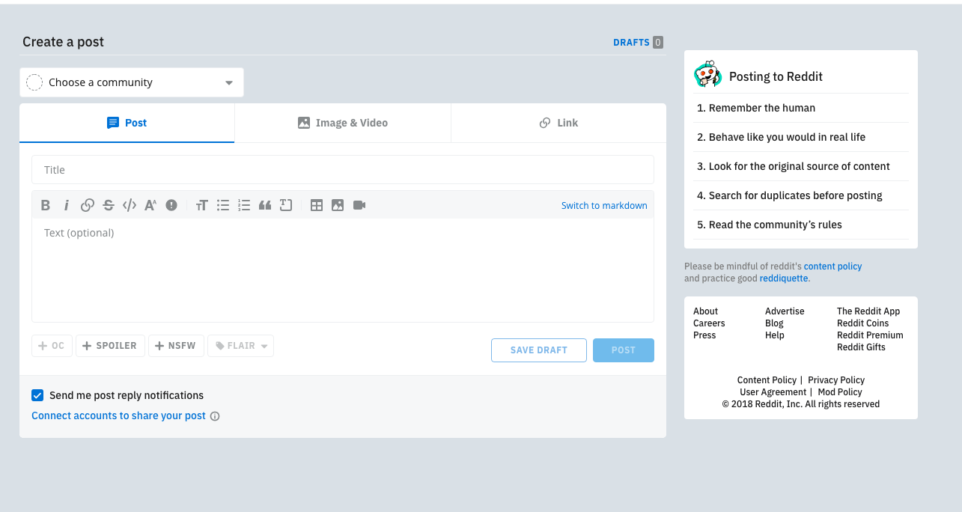962x512 pixels.
Task: Switch to the Image & Video tab
Action: (x=343, y=123)
